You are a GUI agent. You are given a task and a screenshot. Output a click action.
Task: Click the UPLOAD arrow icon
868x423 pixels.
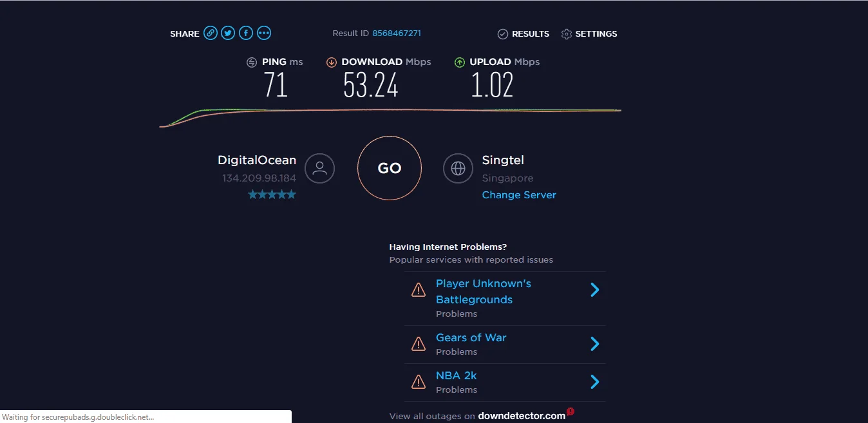460,62
